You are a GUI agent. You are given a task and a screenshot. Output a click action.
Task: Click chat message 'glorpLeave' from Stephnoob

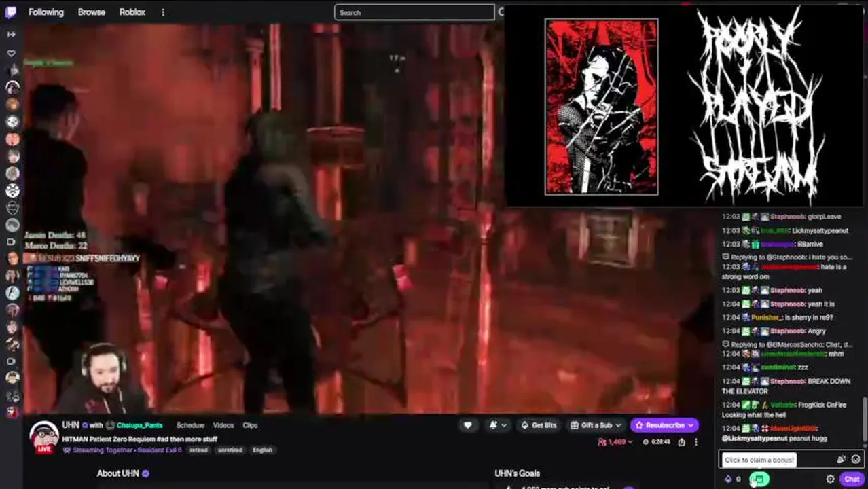[781, 217]
